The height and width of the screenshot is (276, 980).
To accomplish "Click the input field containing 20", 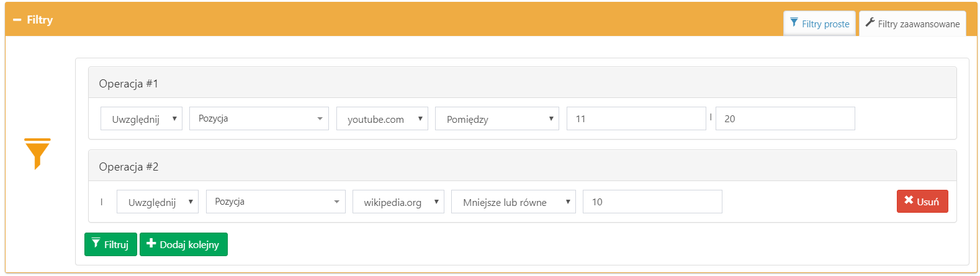I will [x=784, y=118].
